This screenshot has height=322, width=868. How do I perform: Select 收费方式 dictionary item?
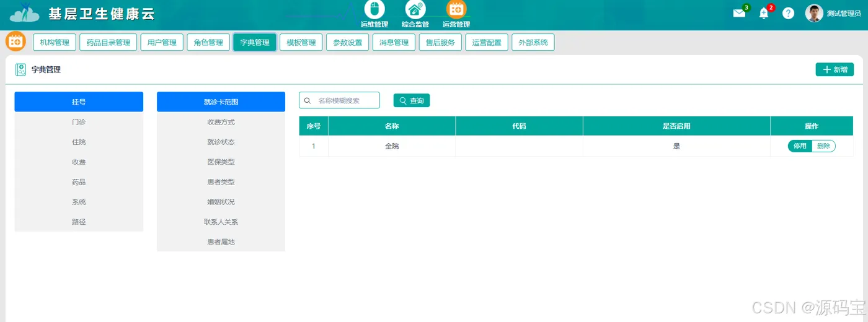pyautogui.click(x=221, y=122)
